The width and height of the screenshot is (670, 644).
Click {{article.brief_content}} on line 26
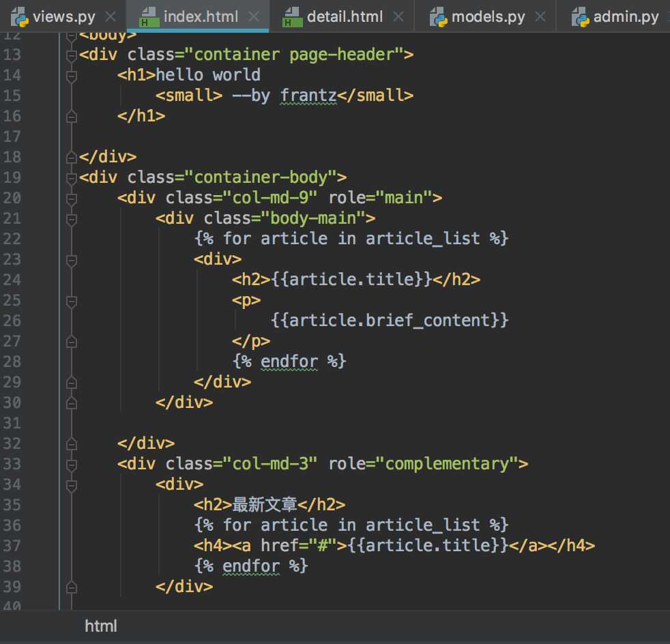click(x=390, y=321)
